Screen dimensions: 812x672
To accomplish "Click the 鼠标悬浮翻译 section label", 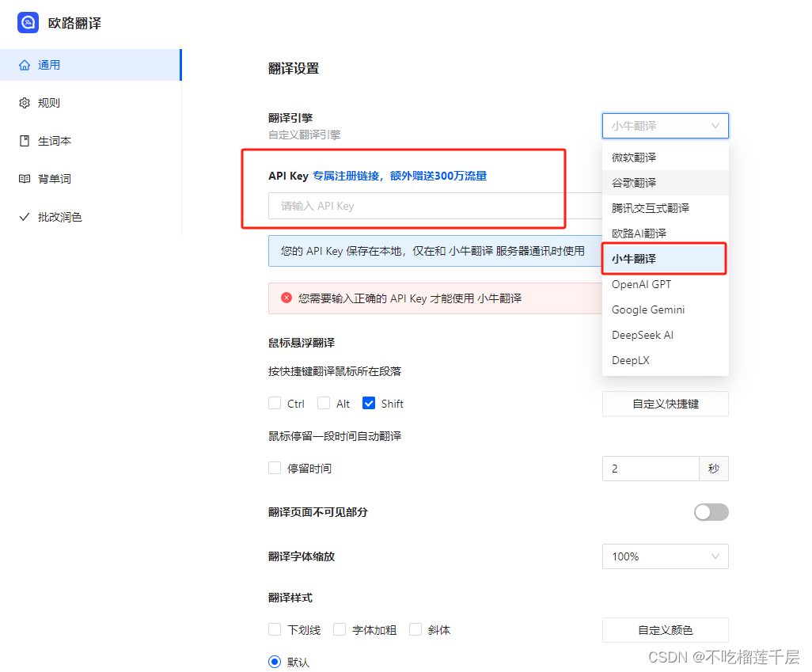I will tap(302, 343).
